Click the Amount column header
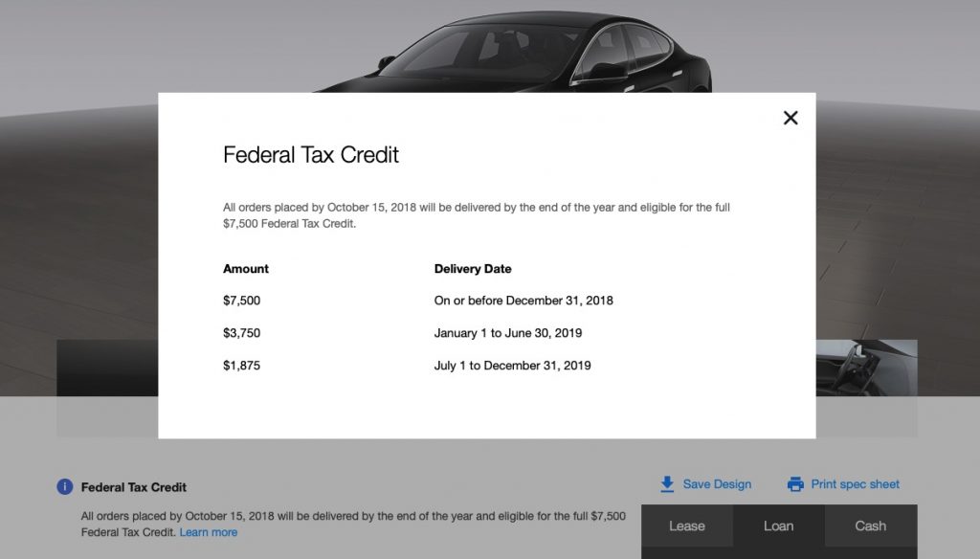Viewport: 980px width, 559px height. point(246,269)
